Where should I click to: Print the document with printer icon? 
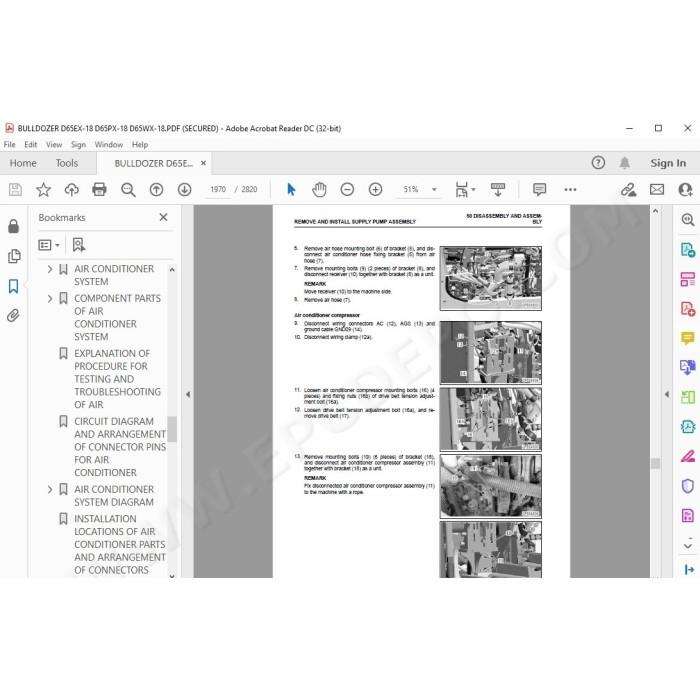(x=99, y=190)
